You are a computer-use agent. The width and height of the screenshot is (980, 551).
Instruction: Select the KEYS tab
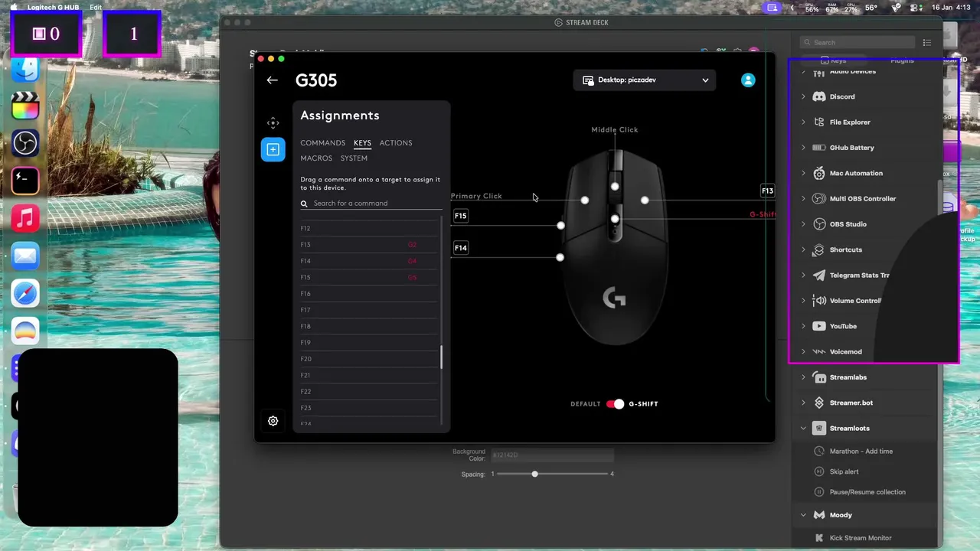click(362, 143)
